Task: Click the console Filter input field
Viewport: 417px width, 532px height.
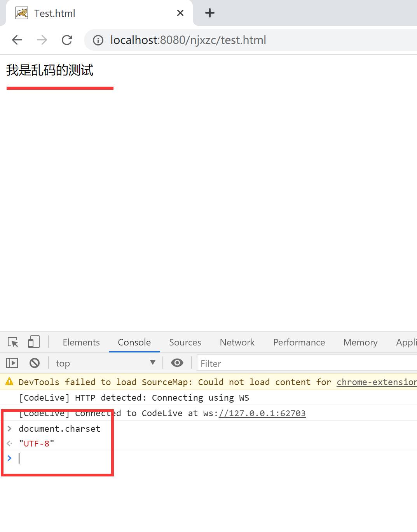Action: (x=307, y=363)
